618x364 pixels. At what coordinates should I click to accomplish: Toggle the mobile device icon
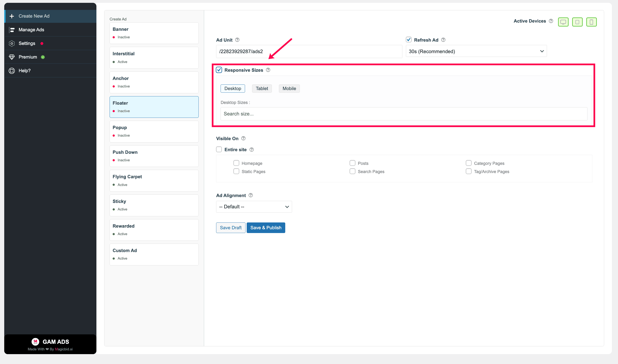[591, 22]
